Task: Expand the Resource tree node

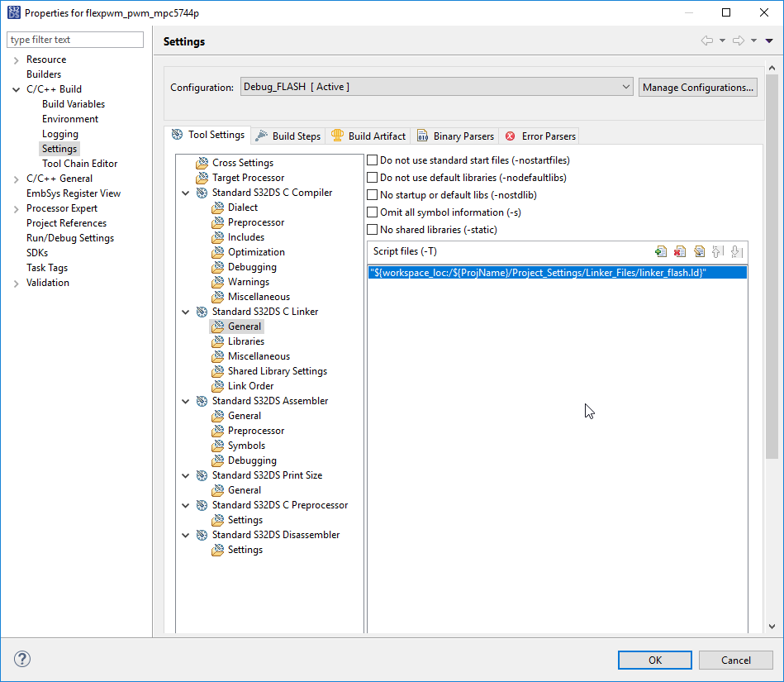Action: 16,60
